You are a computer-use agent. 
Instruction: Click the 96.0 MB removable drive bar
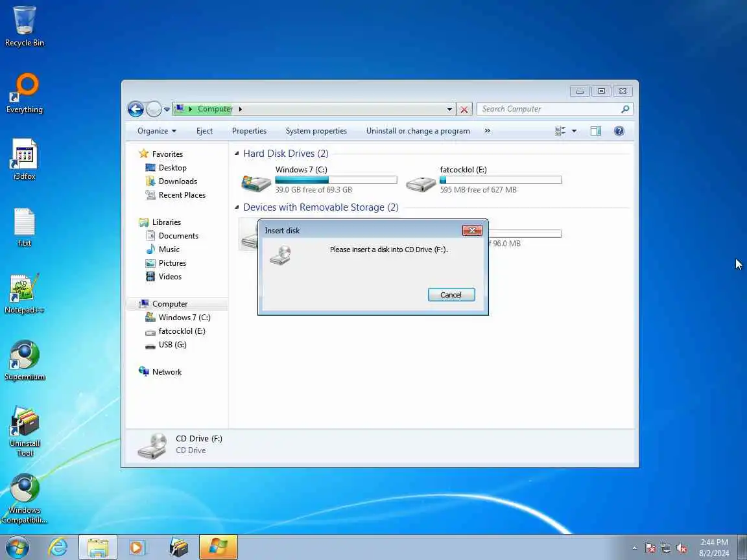525,233
